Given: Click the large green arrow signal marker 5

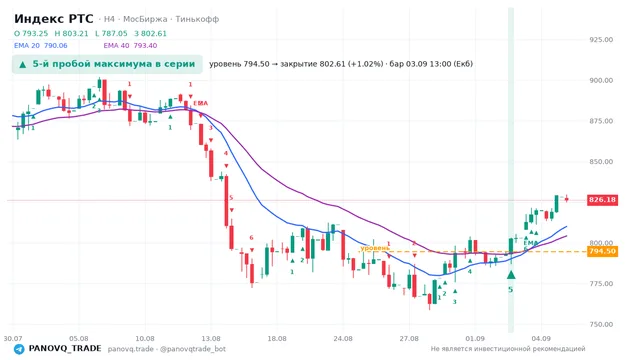Looking at the screenshot, I should pos(511,275).
